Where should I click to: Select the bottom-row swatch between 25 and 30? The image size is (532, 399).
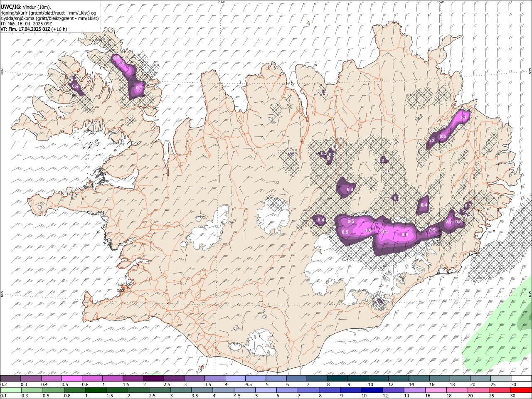point(499,390)
